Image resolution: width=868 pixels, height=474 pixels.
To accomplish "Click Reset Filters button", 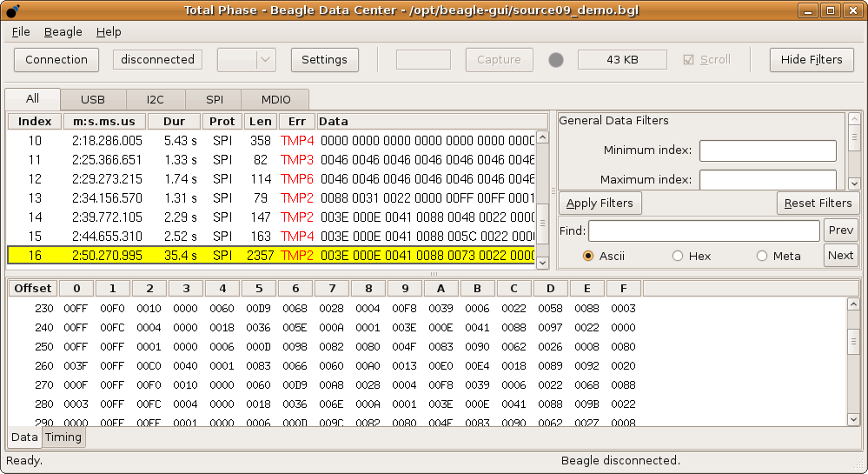I will click(x=818, y=203).
